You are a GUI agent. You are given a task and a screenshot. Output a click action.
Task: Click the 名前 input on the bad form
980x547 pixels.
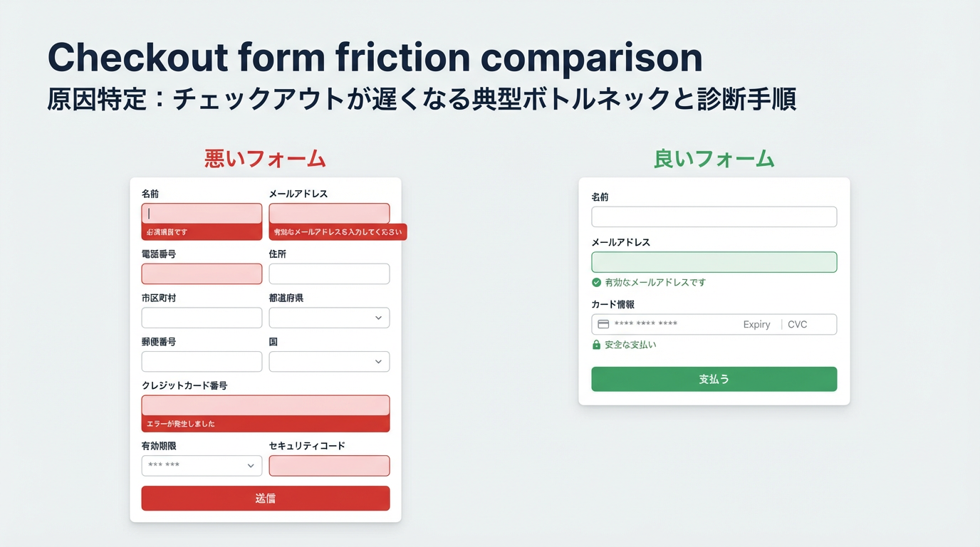tap(202, 213)
